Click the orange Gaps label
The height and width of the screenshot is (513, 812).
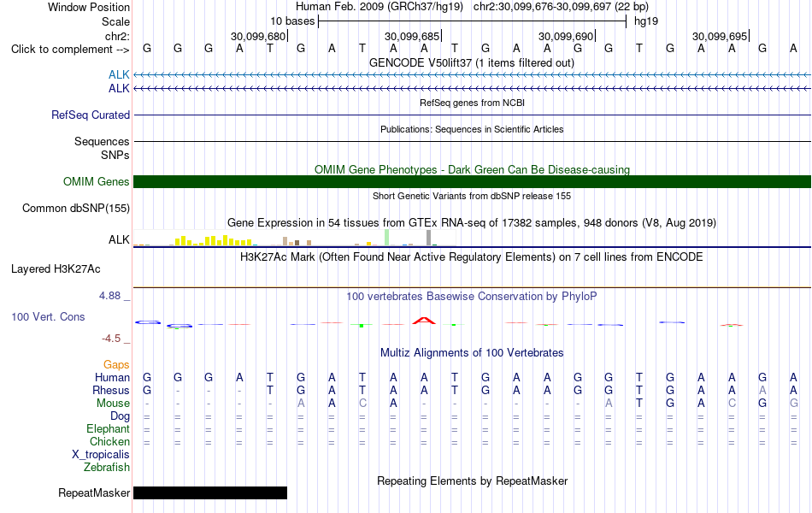point(116,365)
